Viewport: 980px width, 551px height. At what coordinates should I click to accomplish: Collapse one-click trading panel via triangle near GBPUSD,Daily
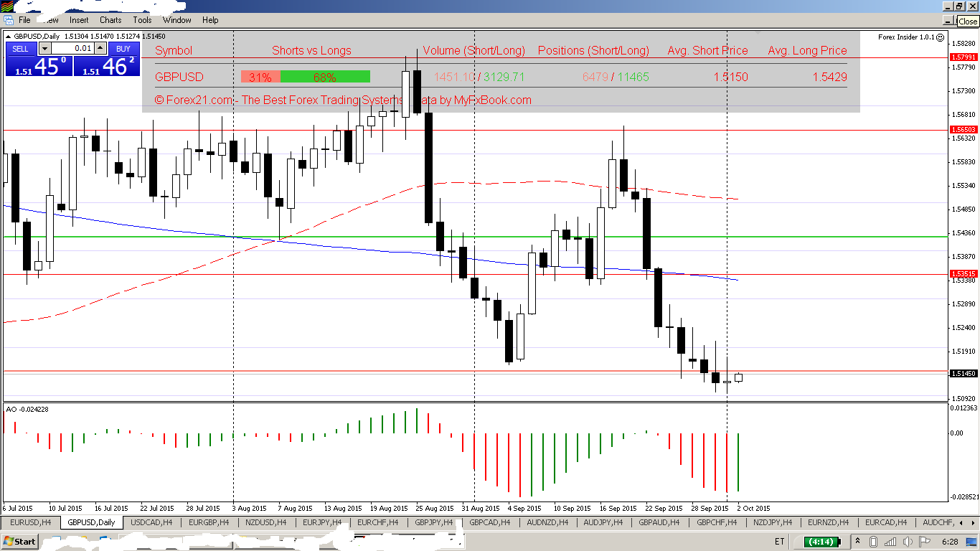coord(9,36)
